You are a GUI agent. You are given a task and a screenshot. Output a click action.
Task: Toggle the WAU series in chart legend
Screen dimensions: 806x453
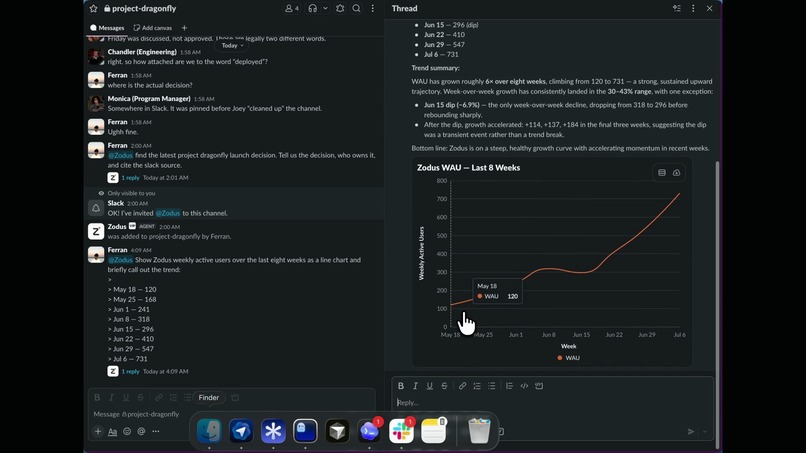pyautogui.click(x=569, y=358)
